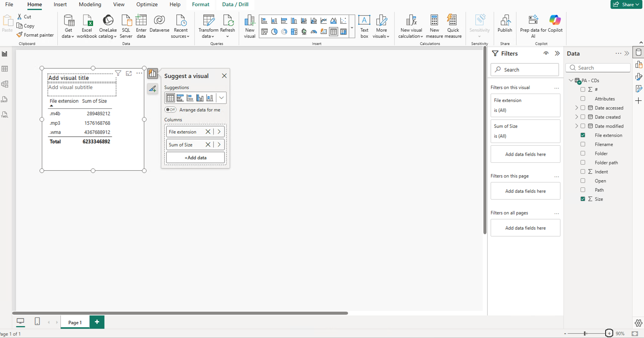Toggle filter pane visibility eye icon
Screen dimensions: 644x338
tap(546, 53)
